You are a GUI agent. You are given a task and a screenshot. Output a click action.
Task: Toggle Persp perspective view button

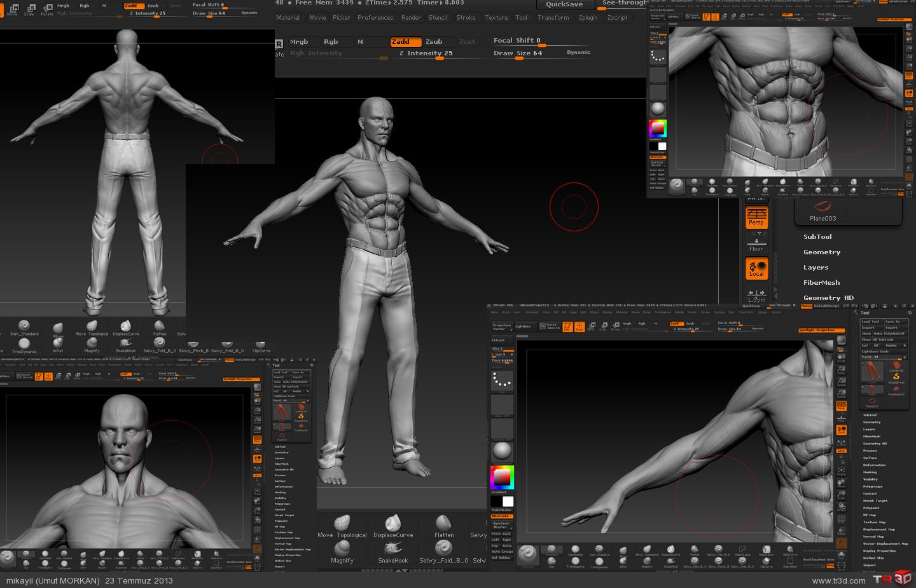[756, 217]
